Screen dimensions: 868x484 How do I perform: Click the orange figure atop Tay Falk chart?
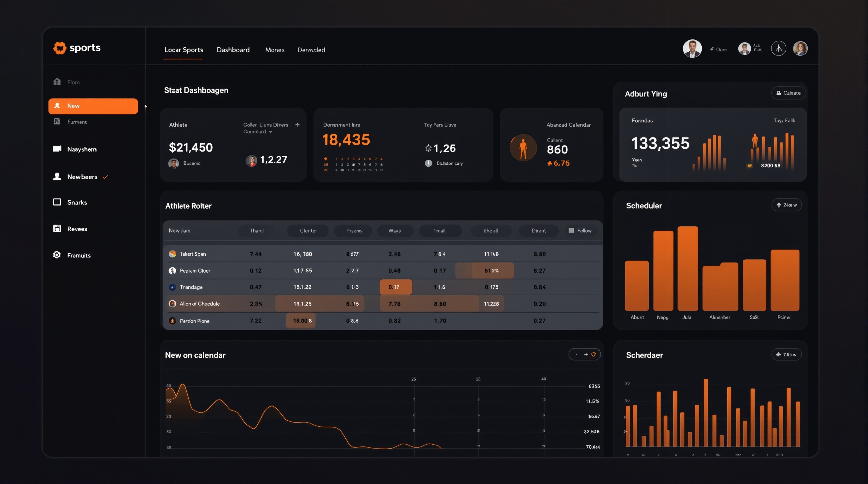pos(755,140)
